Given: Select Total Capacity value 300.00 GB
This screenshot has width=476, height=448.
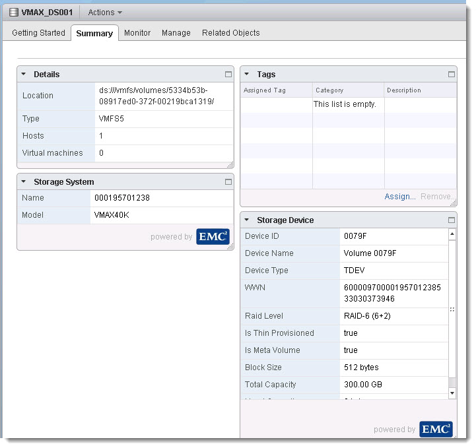Looking at the screenshot, I should 363,385.
